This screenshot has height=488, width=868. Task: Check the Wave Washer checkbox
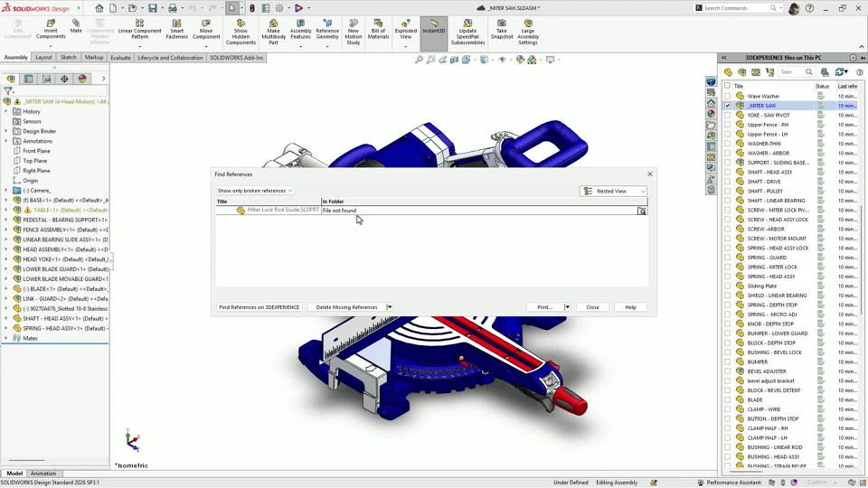point(727,96)
